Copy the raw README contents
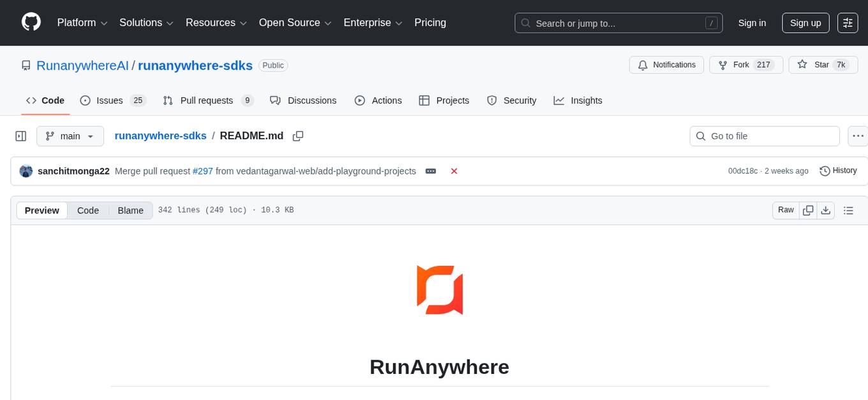Screen dimensions: 868x400 click(x=808, y=210)
